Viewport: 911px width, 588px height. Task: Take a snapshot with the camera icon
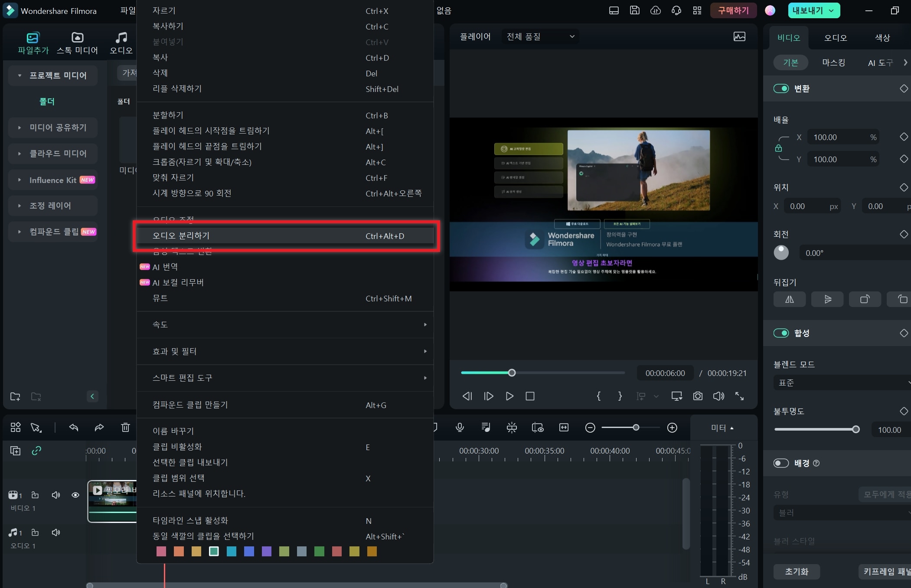698,396
